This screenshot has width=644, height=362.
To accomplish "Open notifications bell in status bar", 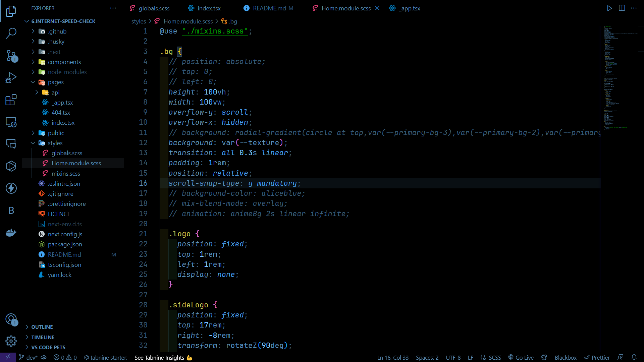I will (x=634, y=358).
